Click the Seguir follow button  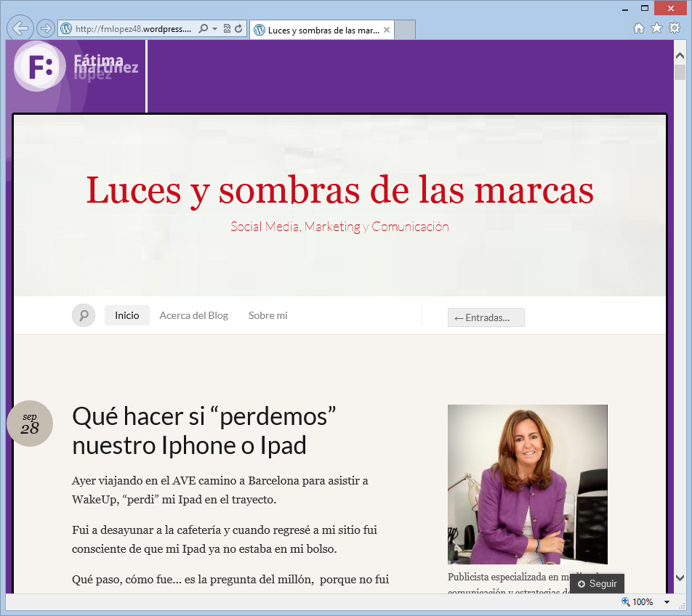(597, 583)
